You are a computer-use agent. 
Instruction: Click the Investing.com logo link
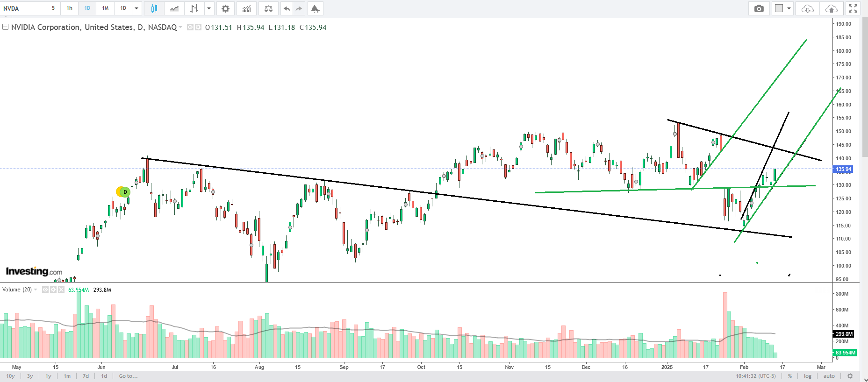34,271
